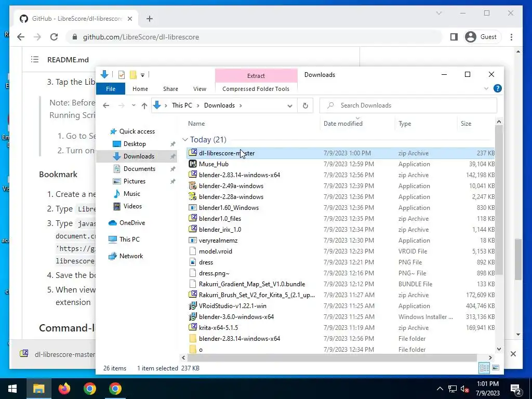Screen dimensions: 532x399
Task: Open the Share ribbon tab
Action: pos(170,89)
